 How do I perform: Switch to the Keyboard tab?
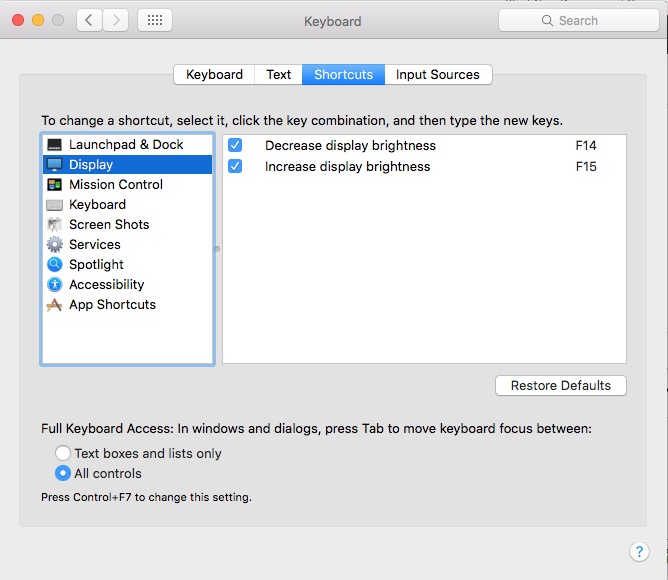click(214, 75)
